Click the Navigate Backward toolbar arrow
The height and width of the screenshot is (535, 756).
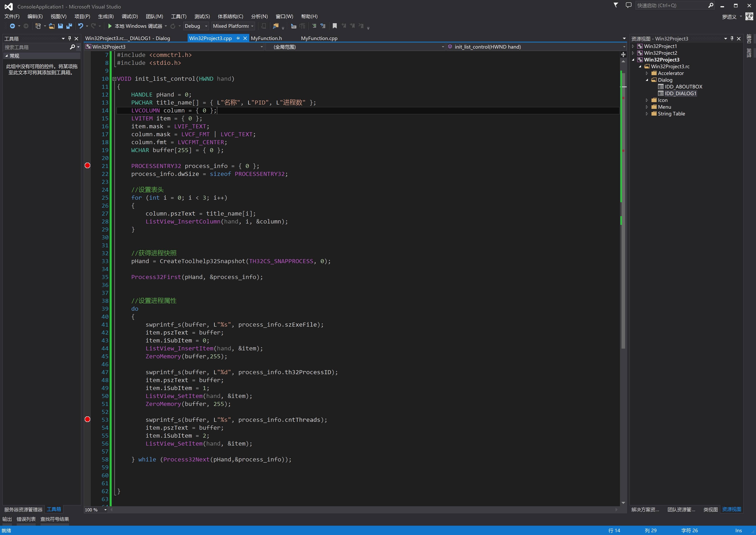click(12, 26)
